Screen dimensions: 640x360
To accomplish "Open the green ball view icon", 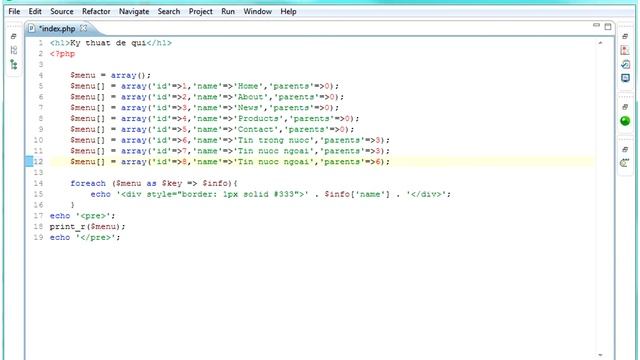I will [x=625, y=121].
